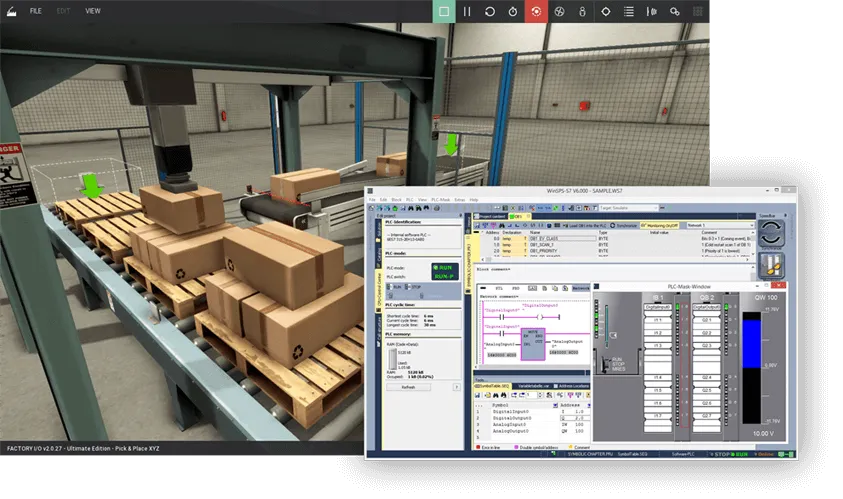Open the Help menu in WinSPS-S7
The height and width of the screenshot is (499, 843).
474,199
